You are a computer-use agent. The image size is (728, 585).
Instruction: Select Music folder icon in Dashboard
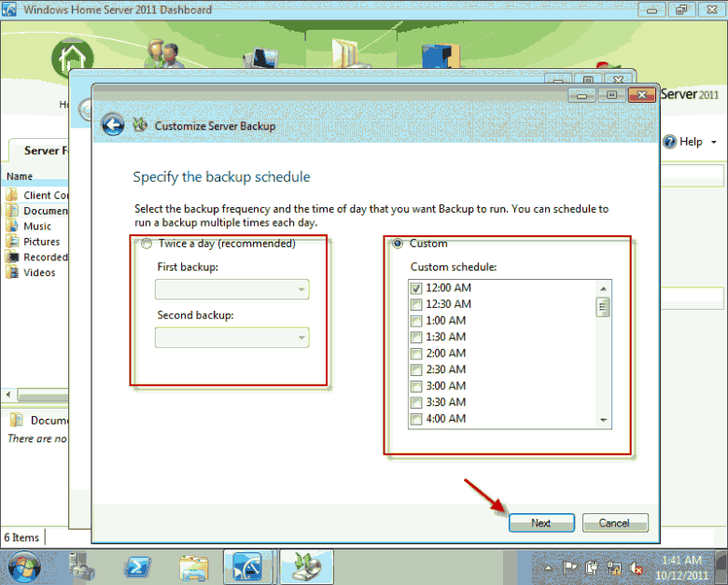(x=11, y=226)
